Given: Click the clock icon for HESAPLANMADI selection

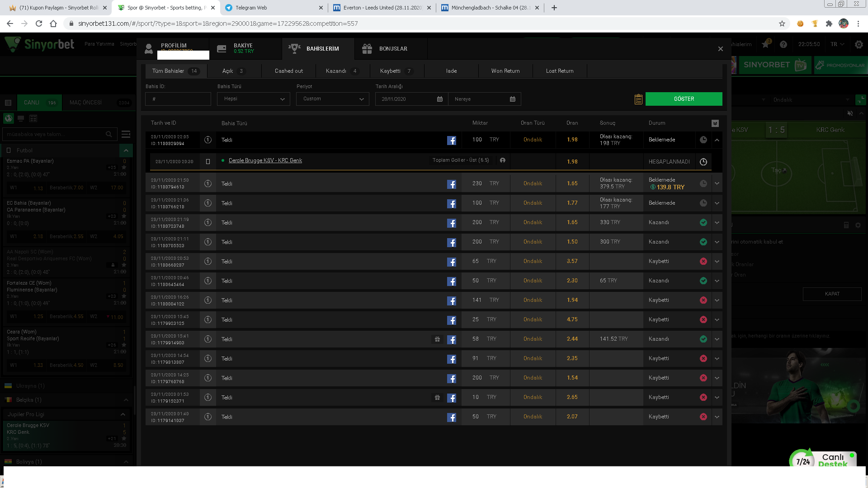Looking at the screenshot, I should [x=703, y=162].
